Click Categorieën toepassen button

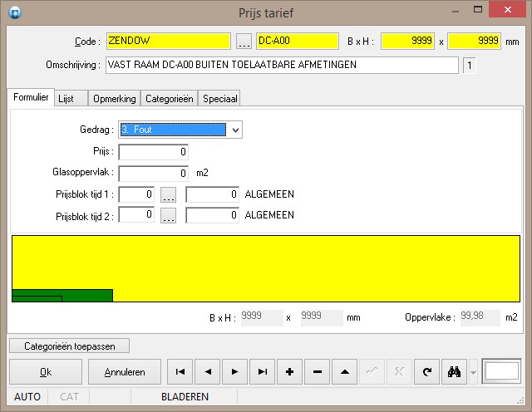[x=70, y=346]
